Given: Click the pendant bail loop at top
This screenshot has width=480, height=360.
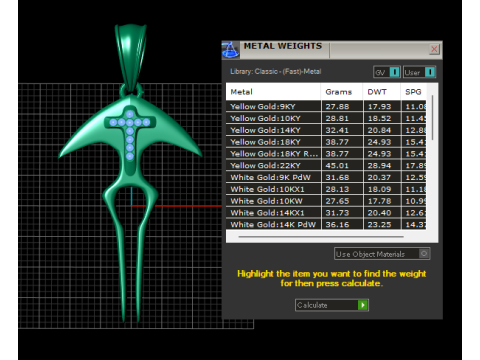Looking at the screenshot, I should click(131, 57).
